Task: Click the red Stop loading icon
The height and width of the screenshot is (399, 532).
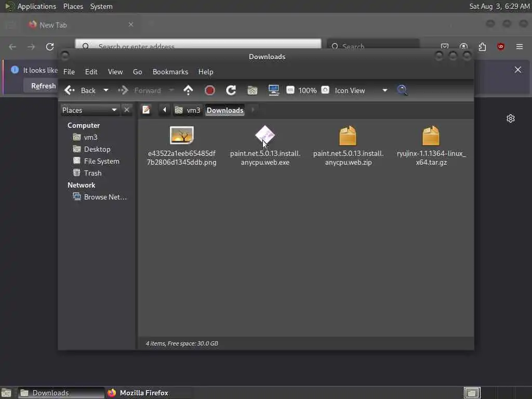Action: [x=210, y=90]
